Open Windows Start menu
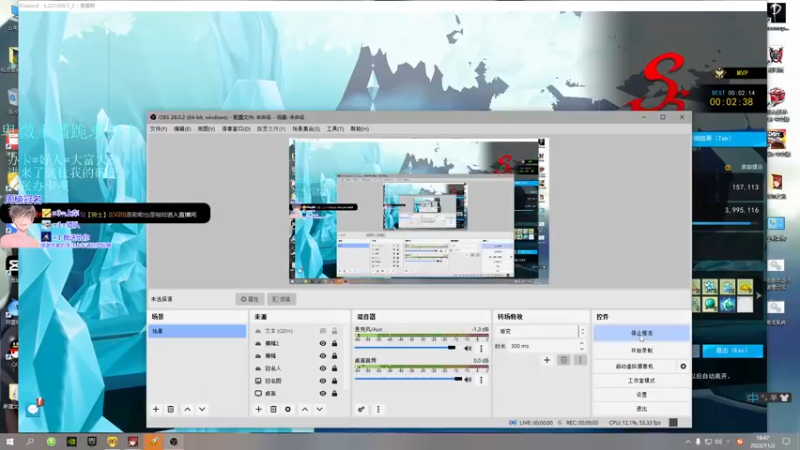The image size is (800, 450). pyautogui.click(x=9, y=441)
